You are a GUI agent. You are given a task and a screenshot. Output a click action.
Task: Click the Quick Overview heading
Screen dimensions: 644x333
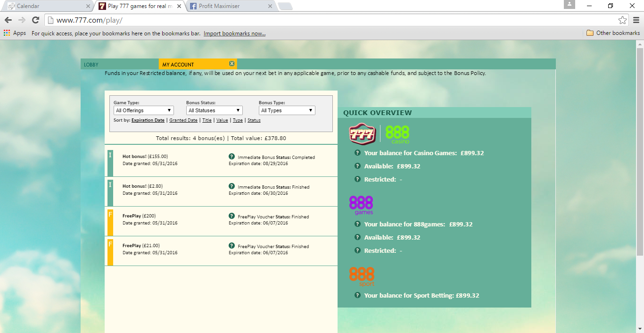pos(378,113)
